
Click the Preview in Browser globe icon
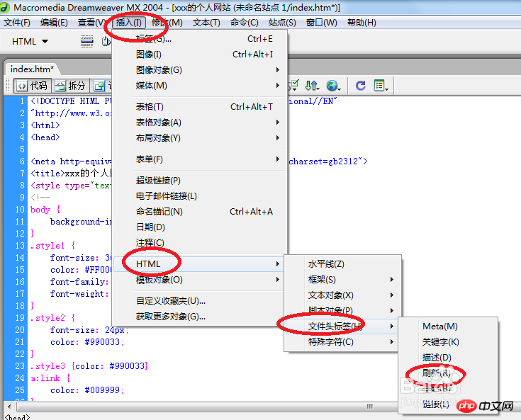pos(333,86)
